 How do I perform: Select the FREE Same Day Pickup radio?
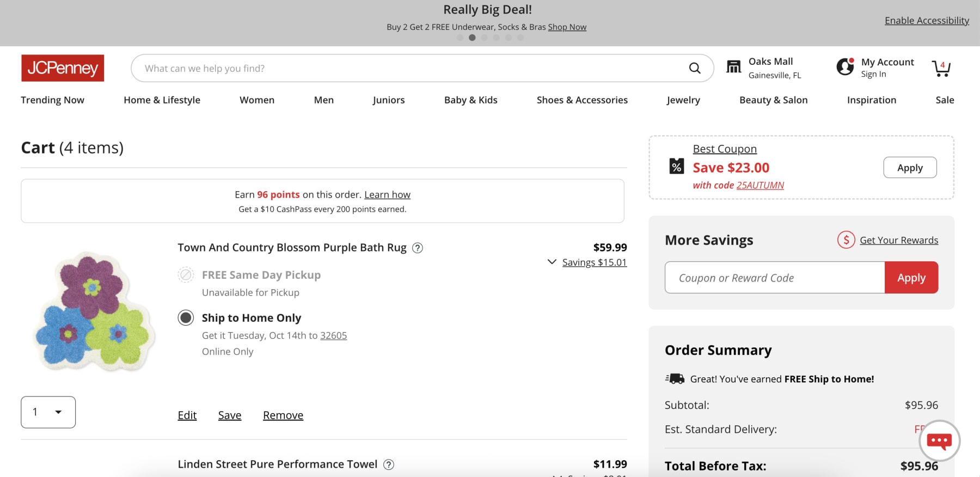(186, 275)
